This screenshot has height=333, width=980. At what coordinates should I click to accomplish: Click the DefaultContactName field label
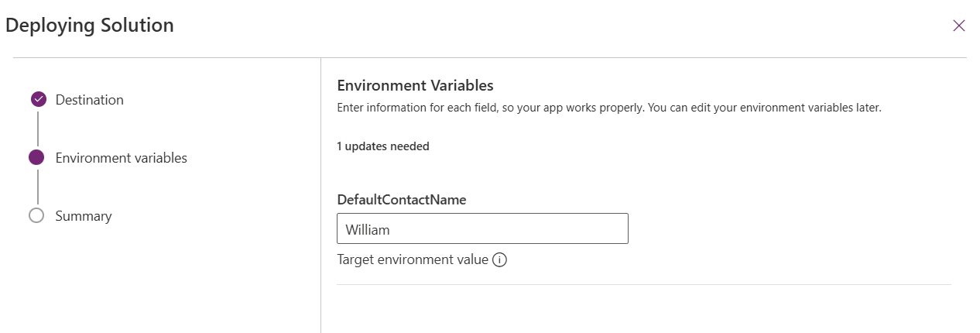point(402,200)
